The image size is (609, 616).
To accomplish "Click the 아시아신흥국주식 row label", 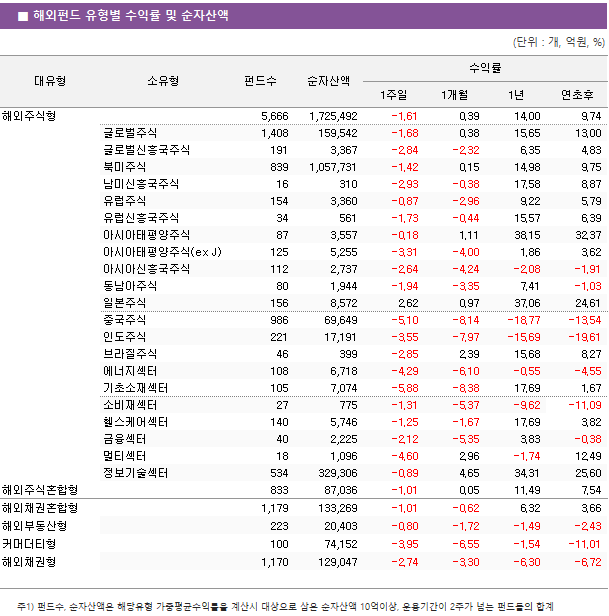I will (x=147, y=269).
